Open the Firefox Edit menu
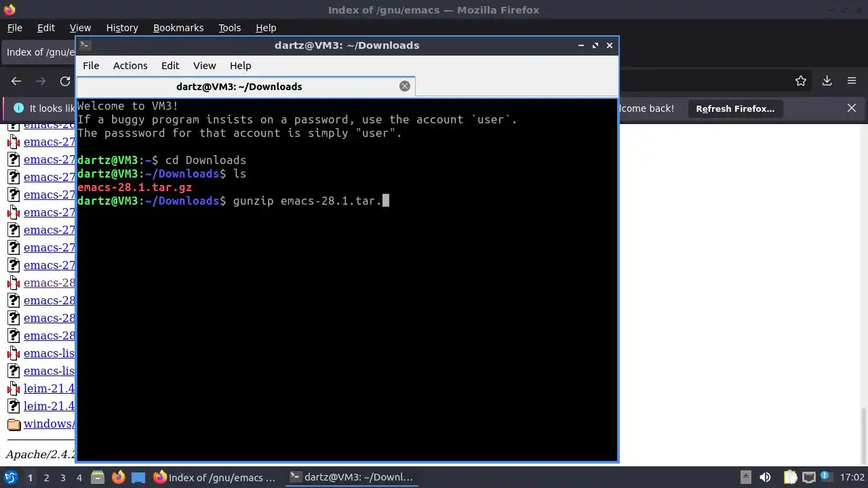This screenshot has height=488, width=868. (46, 28)
